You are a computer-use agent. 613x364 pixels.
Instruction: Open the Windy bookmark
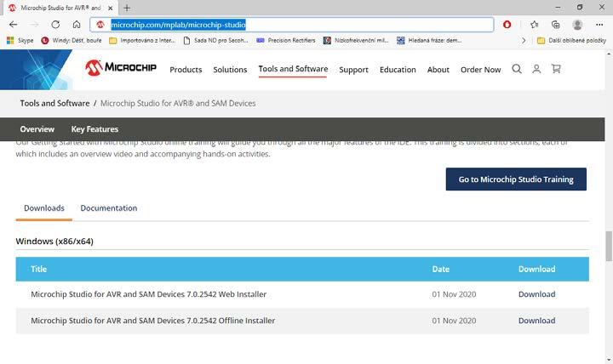tap(72, 40)
